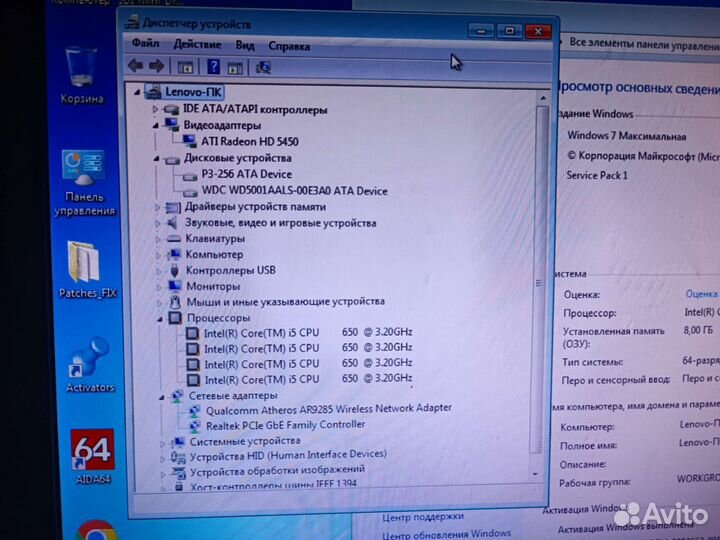The width and height of the screenshot is (720, 540).
Task: Launch AIDA64 from the desktop
Action: pyautogui.click(x=92, y=456)
